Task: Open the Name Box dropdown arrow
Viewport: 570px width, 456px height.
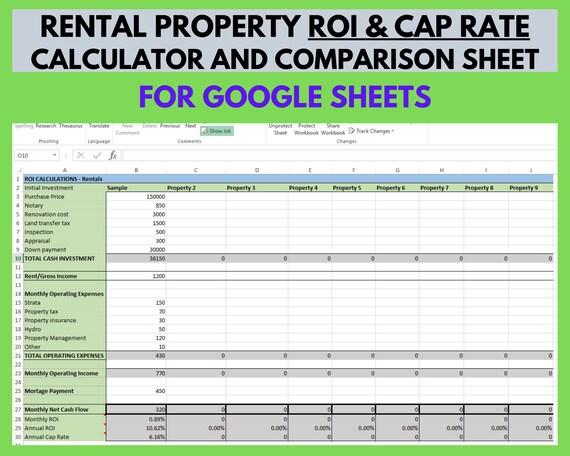Action: [55, 155]
